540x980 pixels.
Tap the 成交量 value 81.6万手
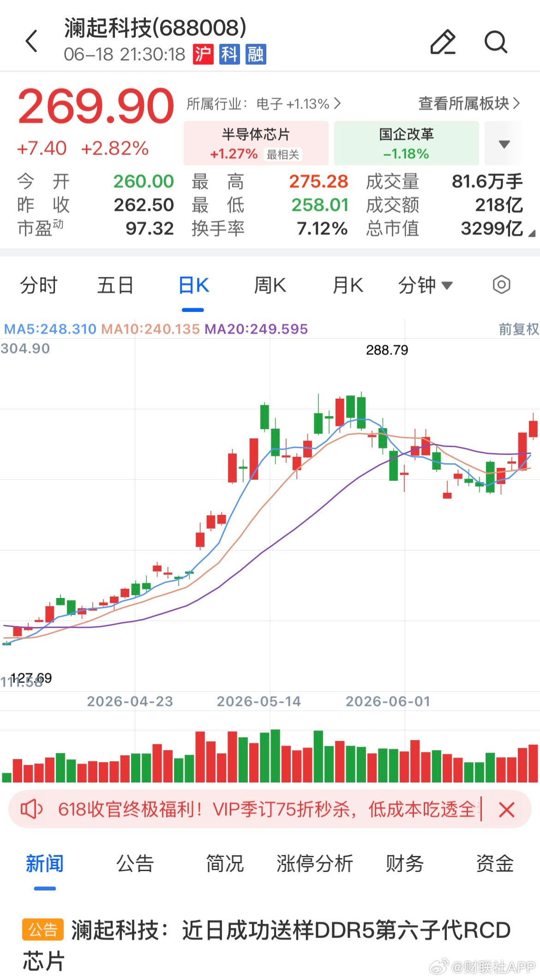pos(487,181)
